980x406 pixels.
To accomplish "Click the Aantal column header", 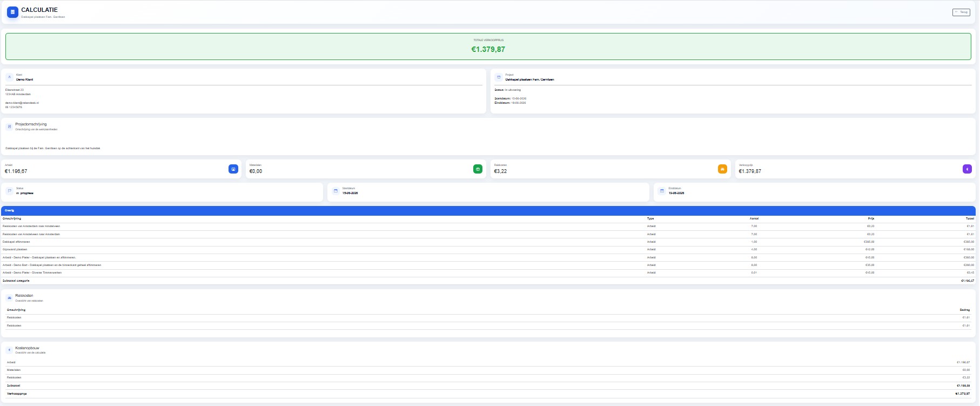I will click(754, 218).
